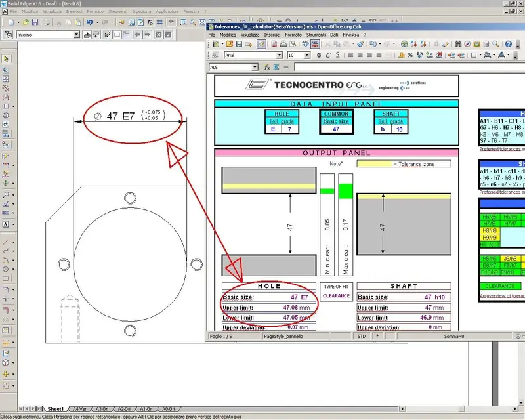Screen dimensions: 525x420
Task: Toggle the Edit File mode button in Calc
Action: click(x=261, y=44)
